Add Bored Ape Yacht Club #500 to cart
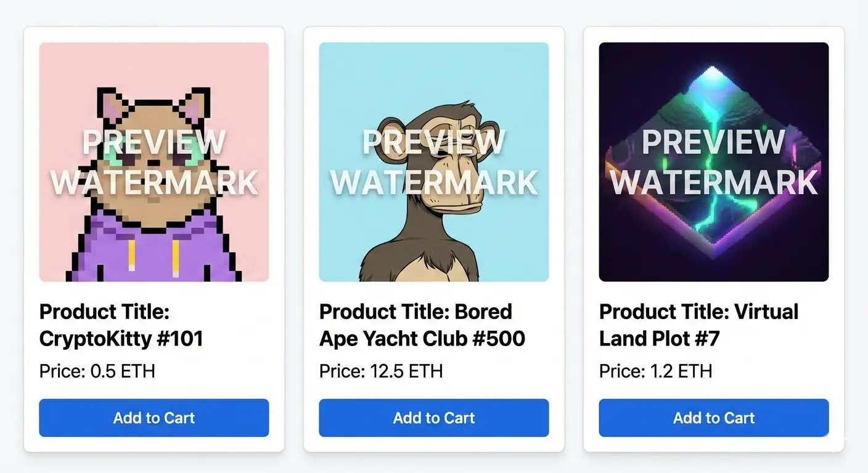The image size is (868, 473). click(x=433, y=418)
